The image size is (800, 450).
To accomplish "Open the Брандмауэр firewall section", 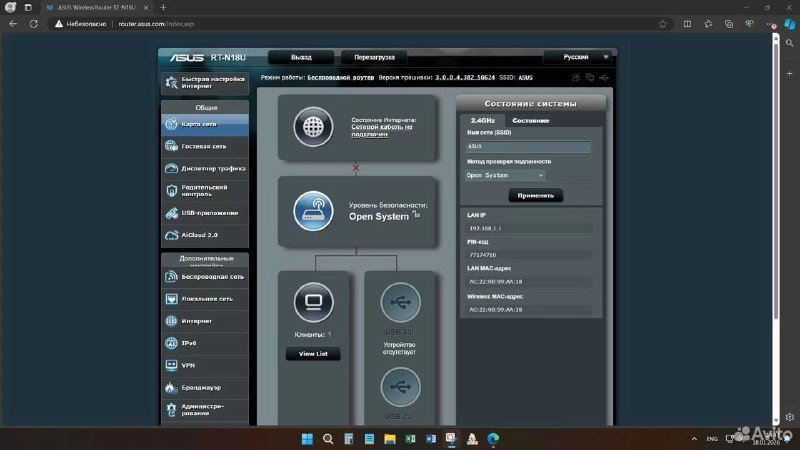I will (x=204, y=387).
